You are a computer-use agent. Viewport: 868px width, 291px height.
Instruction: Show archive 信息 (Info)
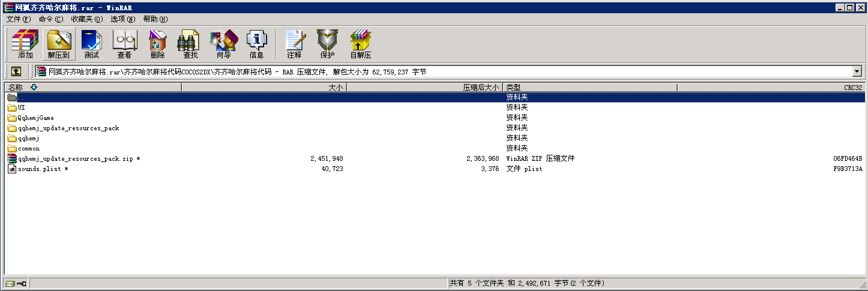256,44
